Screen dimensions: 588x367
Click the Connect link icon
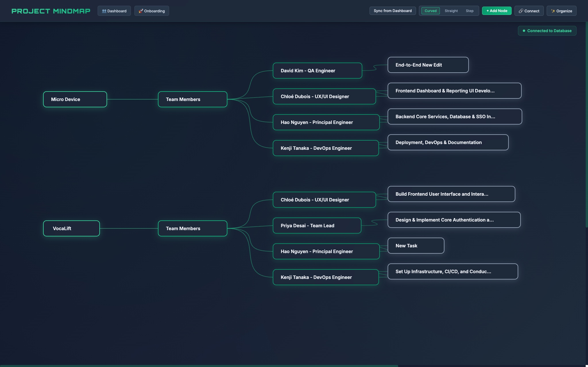[x=521, y=11]
